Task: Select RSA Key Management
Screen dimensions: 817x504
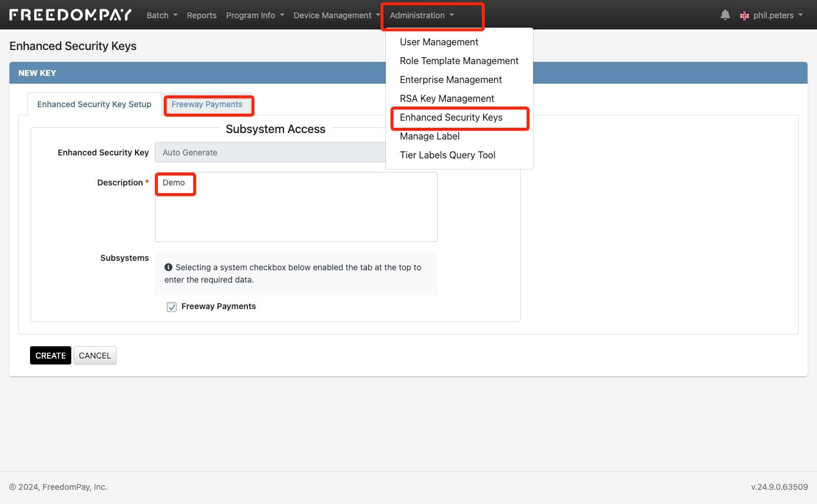Action: (459, 98)
